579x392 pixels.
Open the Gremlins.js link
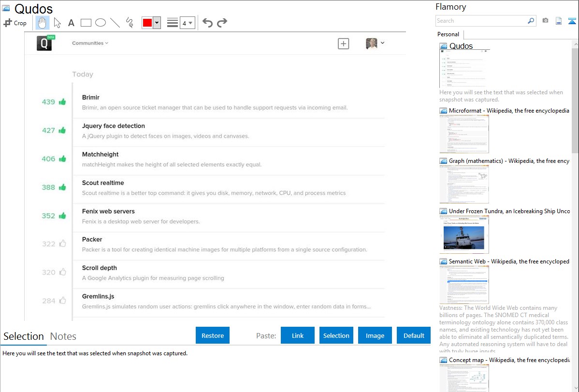pyautogui.click(x=98, y=296)
